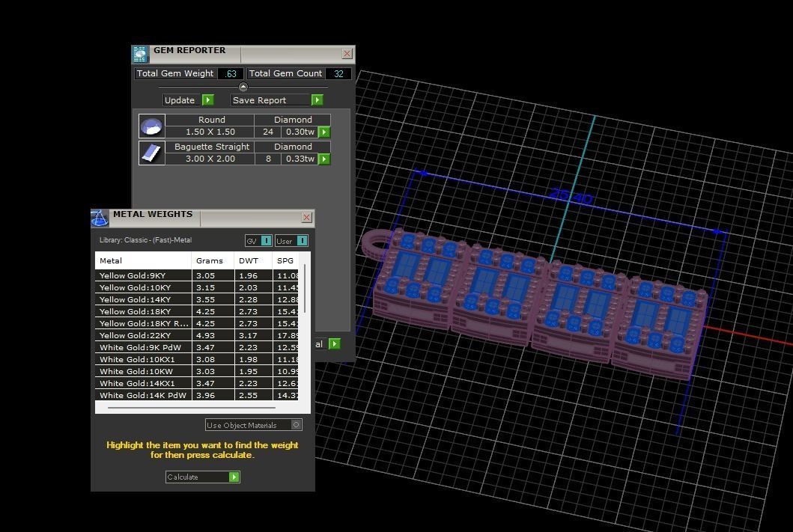
Task: Select the Yellow Gold:9KY row
Action: (197, 275)
